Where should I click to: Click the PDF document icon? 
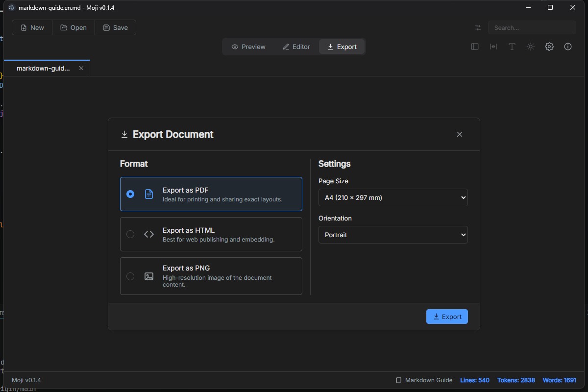click(149, 194)
